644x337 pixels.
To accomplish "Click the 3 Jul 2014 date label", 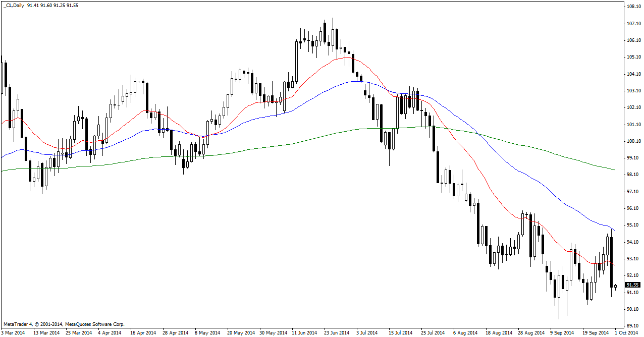I will (x=367, y=333).
